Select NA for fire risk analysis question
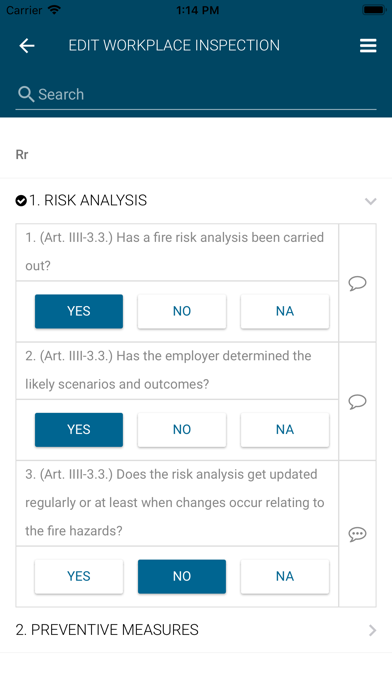This screenshot has width=392, height=696. [285, 311]
